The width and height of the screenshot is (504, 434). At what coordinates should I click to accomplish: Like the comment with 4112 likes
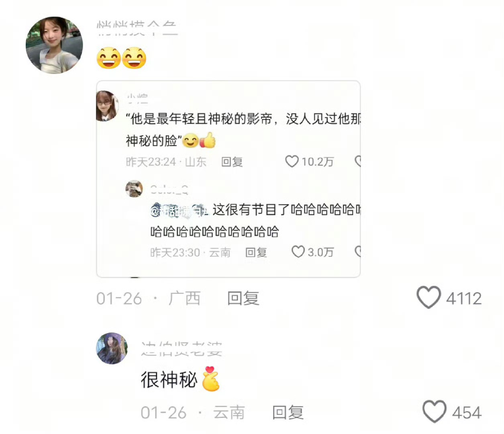429,298
